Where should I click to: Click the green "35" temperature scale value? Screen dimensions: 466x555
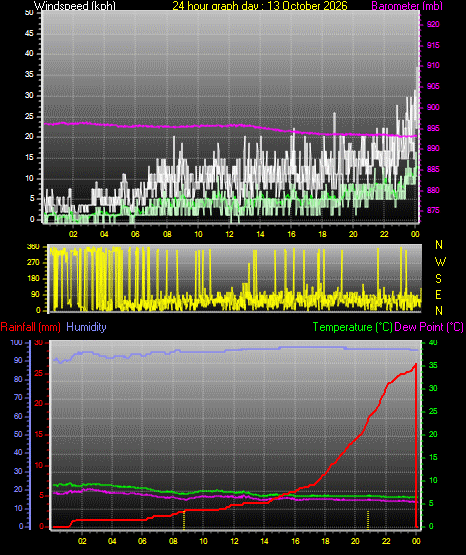[433, 365]
